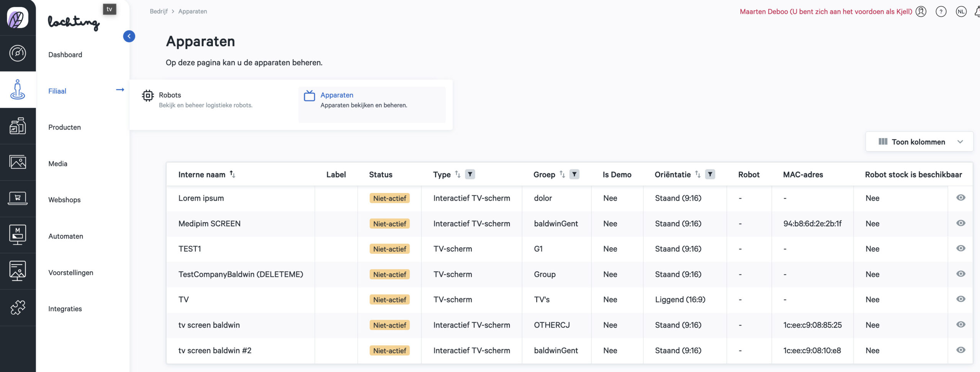This screenshot has width=980, height=372.
Task: Open the Producten bottles icon
Action: [18, 126]
